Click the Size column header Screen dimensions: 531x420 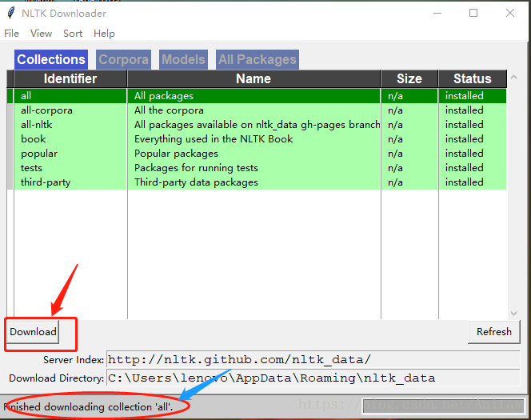(x=409, y=79)
